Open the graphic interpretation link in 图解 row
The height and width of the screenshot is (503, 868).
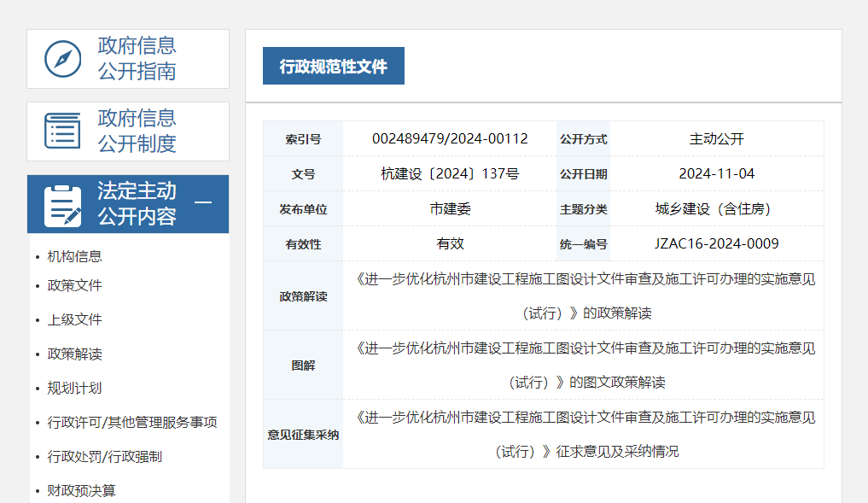click(582, 365)
